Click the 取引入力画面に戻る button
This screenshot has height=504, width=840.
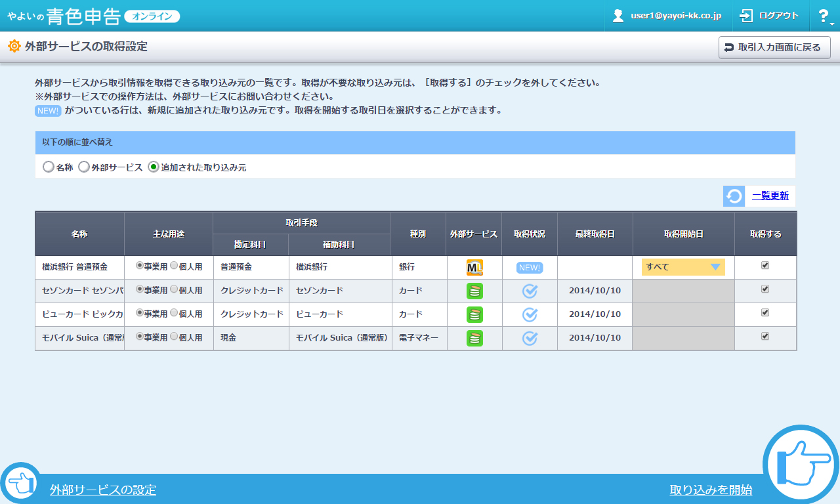pyautogui.click(x=774, y=47)
